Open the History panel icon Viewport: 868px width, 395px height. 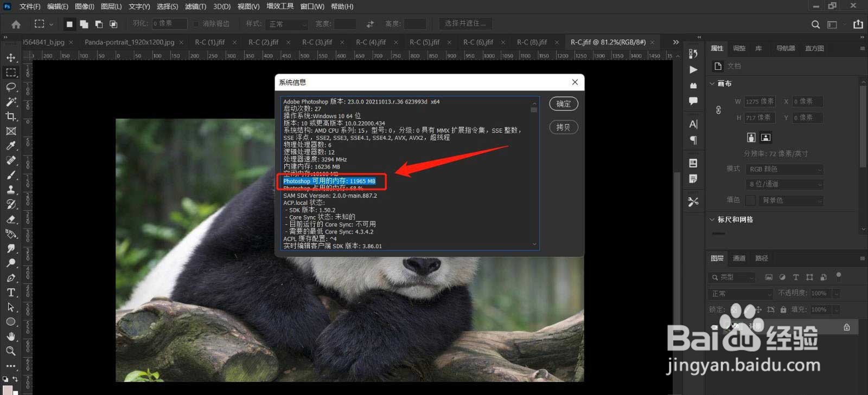pos(693,53)
